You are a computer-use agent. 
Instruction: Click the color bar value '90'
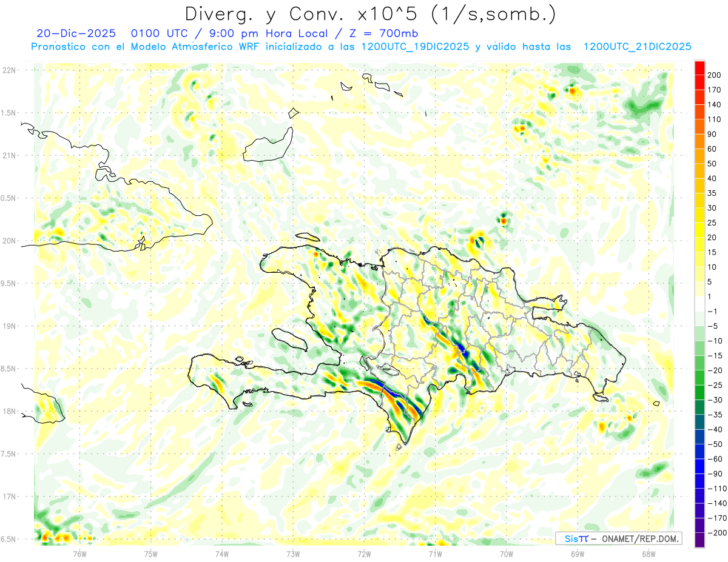point(712,134)
